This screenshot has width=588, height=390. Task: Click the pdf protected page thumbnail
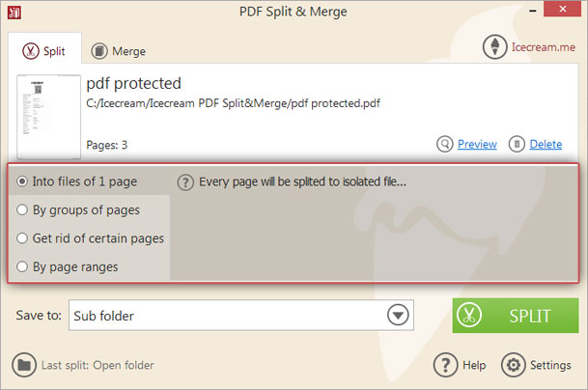48,115
